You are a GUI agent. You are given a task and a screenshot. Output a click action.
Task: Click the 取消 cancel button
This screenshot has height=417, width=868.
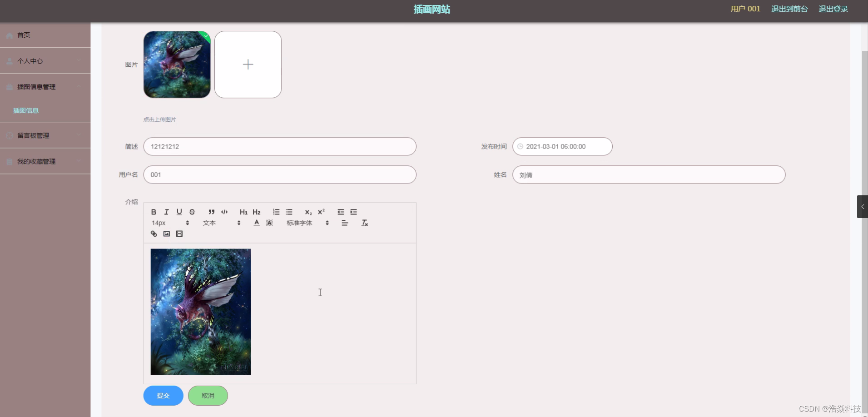point(208,396)
